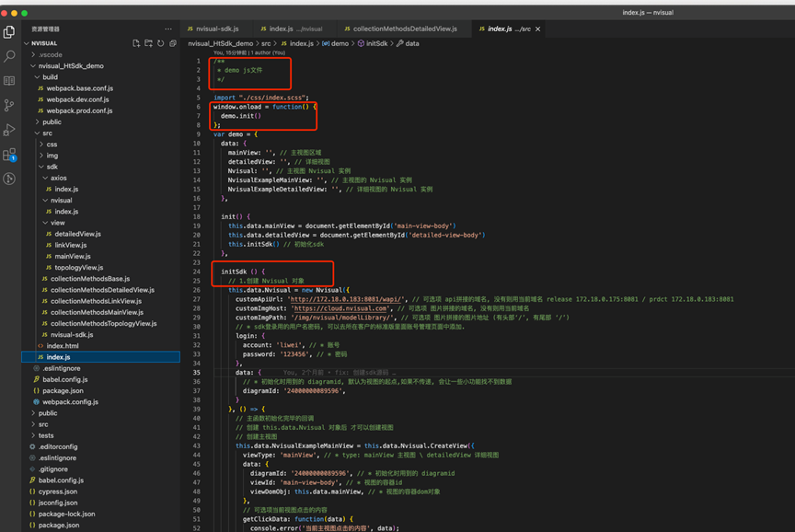
Task: Open package.json in the file tree
Action: (x=63, y=390)
